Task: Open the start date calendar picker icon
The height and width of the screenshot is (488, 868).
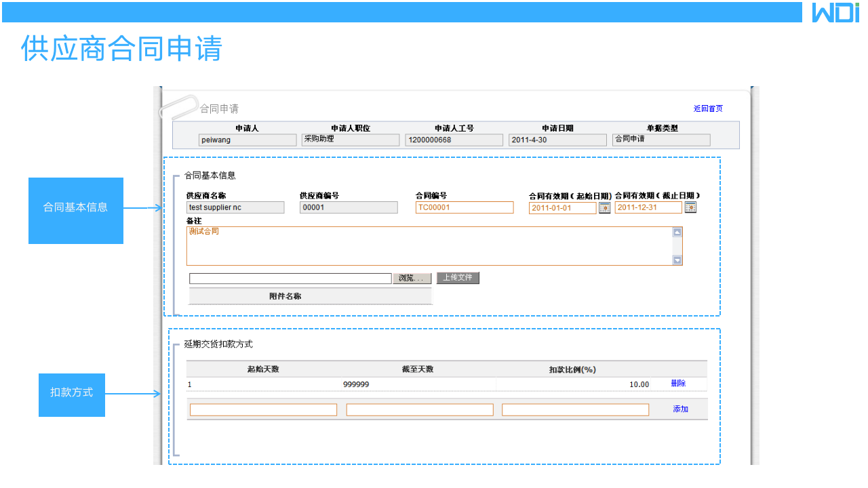Action: coord(604,207)
